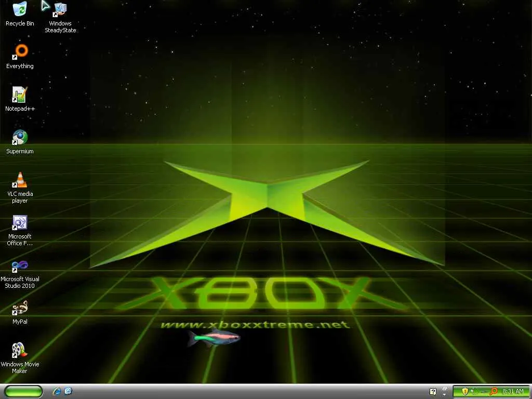Viewport: 532px width, 399px height.
Task: Open the Recycle Bin desktop icon
Action: 20,14
